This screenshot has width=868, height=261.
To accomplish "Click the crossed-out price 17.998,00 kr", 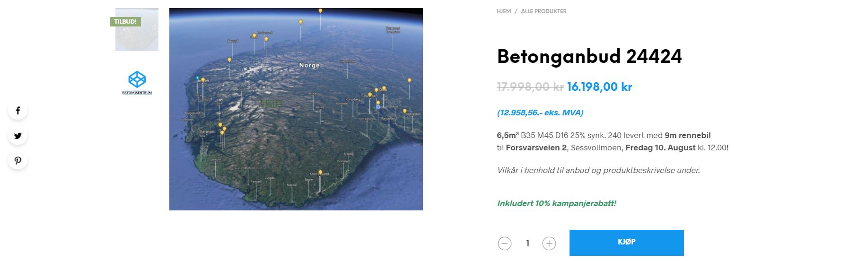I will (530, 87).
